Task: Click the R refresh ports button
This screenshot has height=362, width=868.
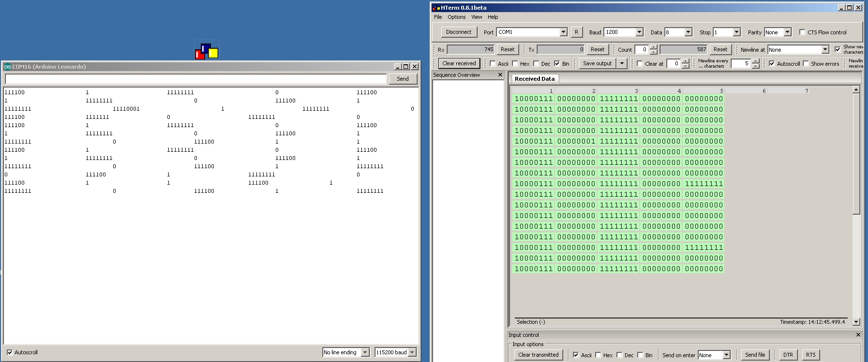Action: 576,32
